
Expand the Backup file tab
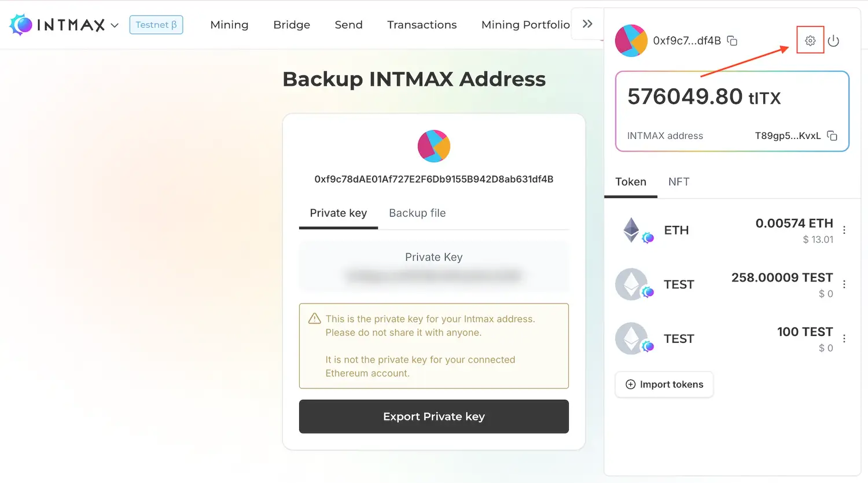click(x=417, y=213)
